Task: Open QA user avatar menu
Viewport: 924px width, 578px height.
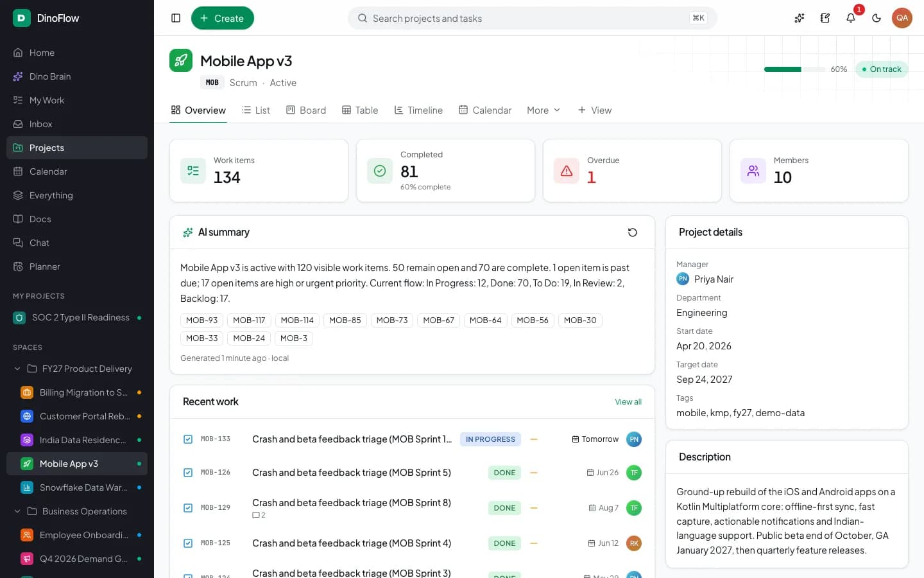Action: [902, 18]
